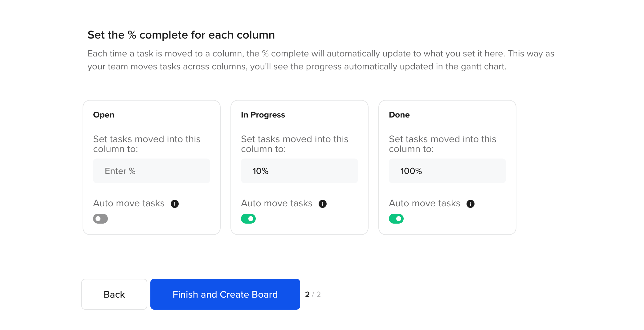Turn off Auto move tasks toggle in Done column
The height and width of the screenshot is (330, 644).
(396, 219)
